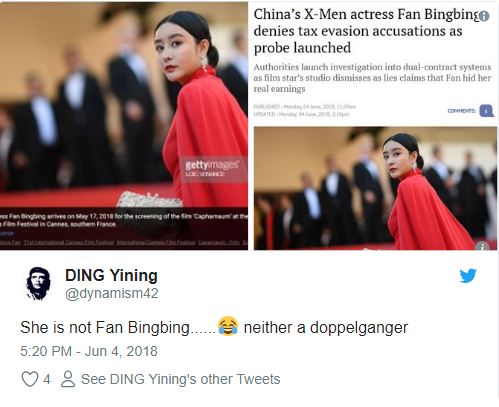Like the tweet with the heart icon
The image size is (499, 407).
click(x=30, y=379)
